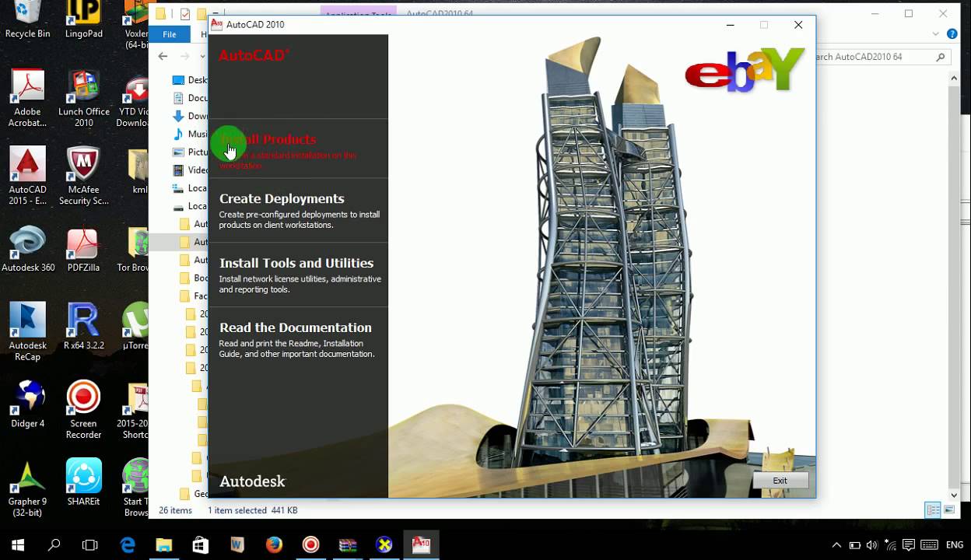
Task: Open Read the Documentation
Action: 296,327
